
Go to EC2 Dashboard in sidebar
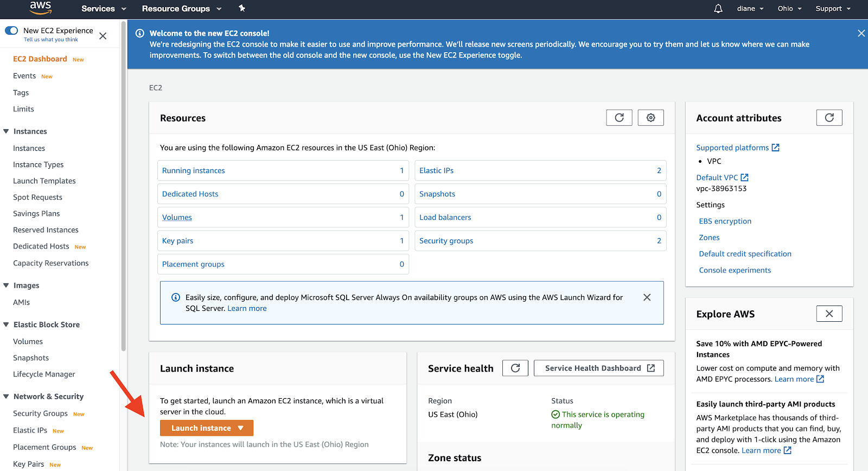(40, 59)
